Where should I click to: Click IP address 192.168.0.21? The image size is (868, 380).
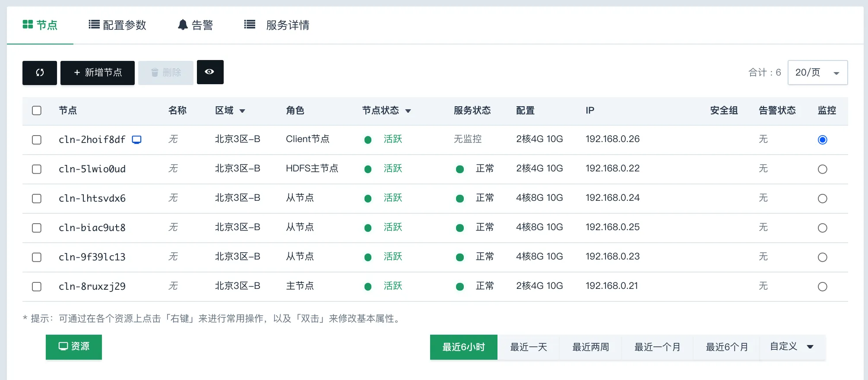[x=611, y=286]
